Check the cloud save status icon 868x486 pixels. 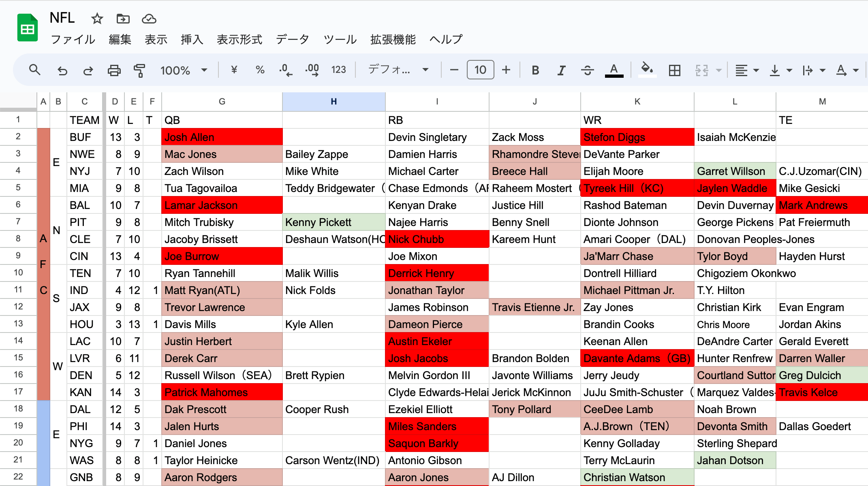tap(149, 19)
